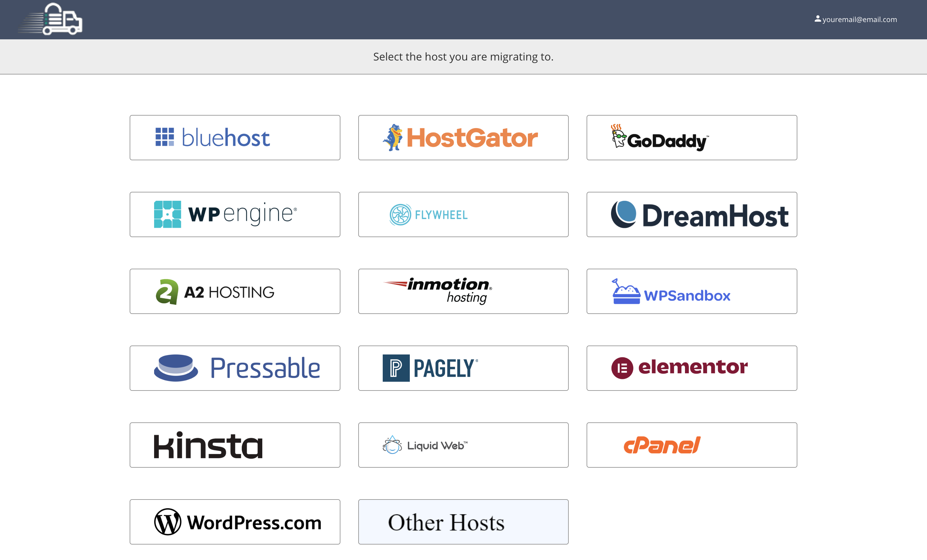Choose Bluehost as the destination host
This screenshot has height=560, width=927.
coord(235,138)
